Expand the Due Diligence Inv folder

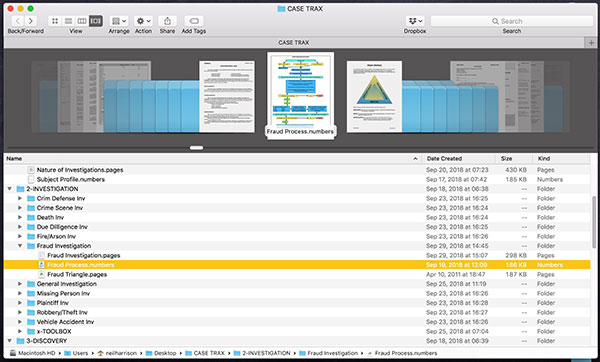tap(20, 227)
